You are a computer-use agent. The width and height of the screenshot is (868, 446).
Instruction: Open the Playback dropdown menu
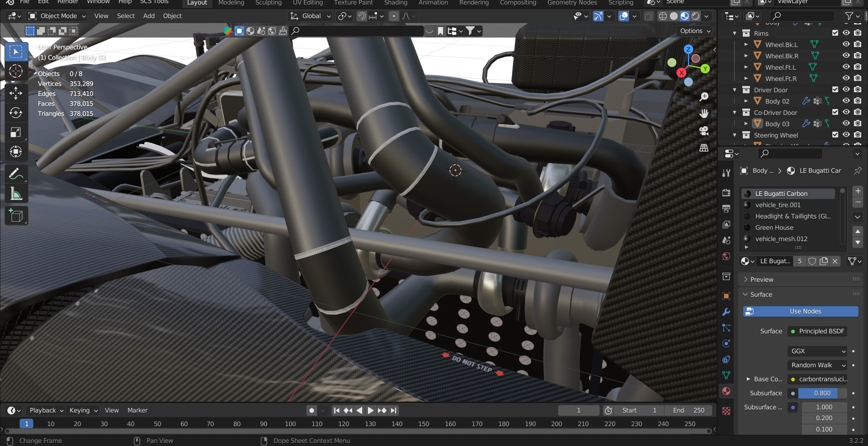point(46,410)
